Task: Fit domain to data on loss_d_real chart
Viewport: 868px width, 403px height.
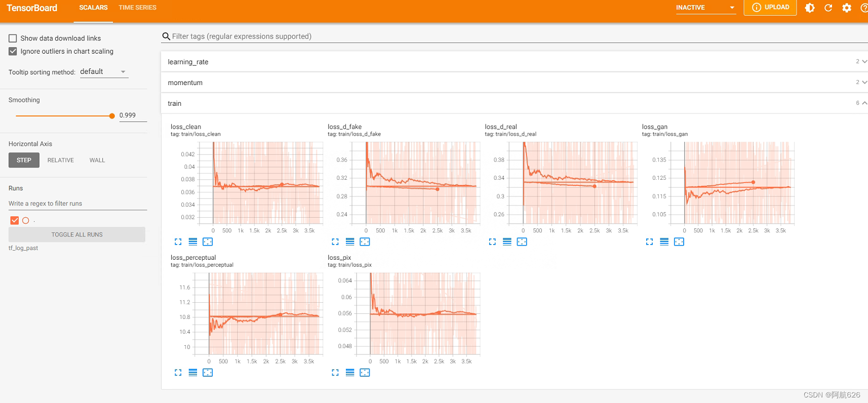Action: point(522,242)
